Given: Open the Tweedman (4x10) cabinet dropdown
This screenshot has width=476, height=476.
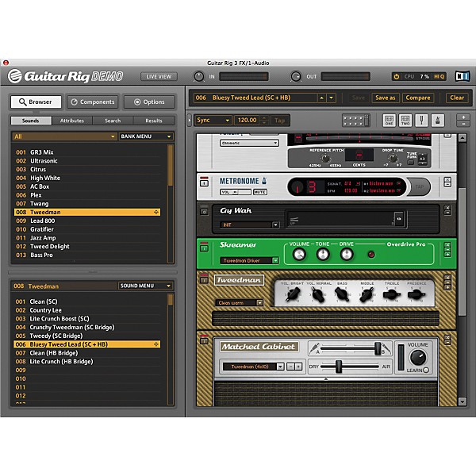Looking at the screenshot, I should [x=254, y=367].
